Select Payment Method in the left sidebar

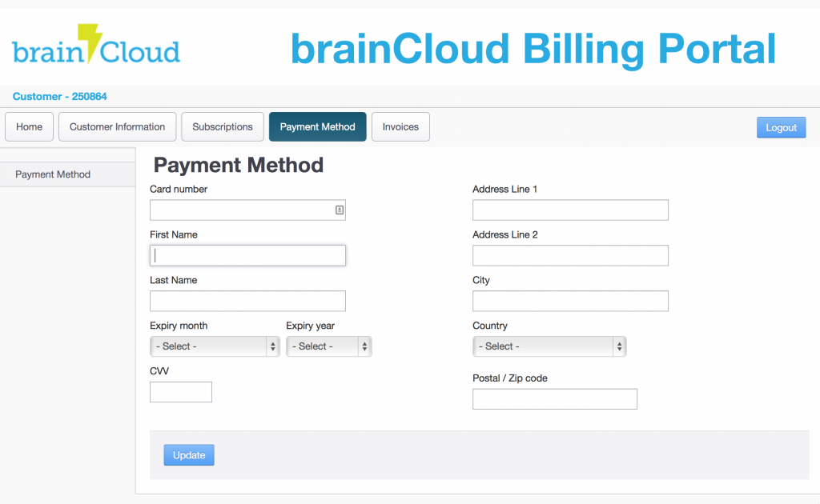pyautogui.click(x=67, y=174)
